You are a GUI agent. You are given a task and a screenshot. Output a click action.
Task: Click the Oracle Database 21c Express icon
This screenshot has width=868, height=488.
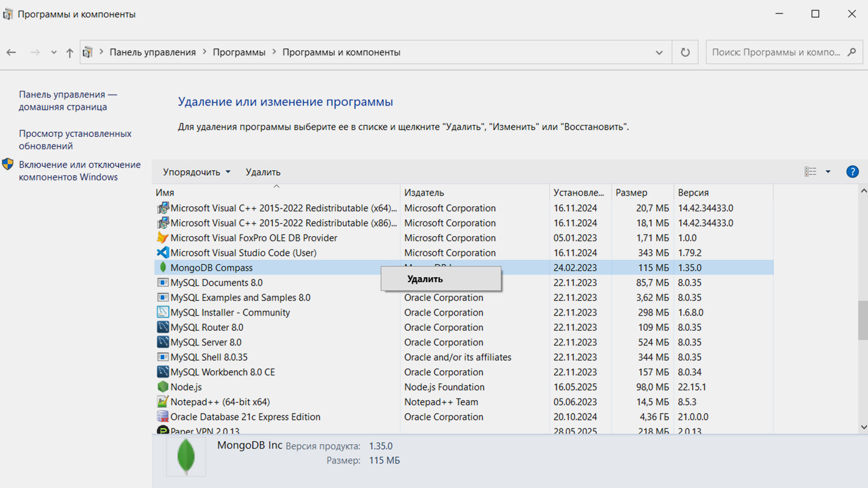(163, 416)
